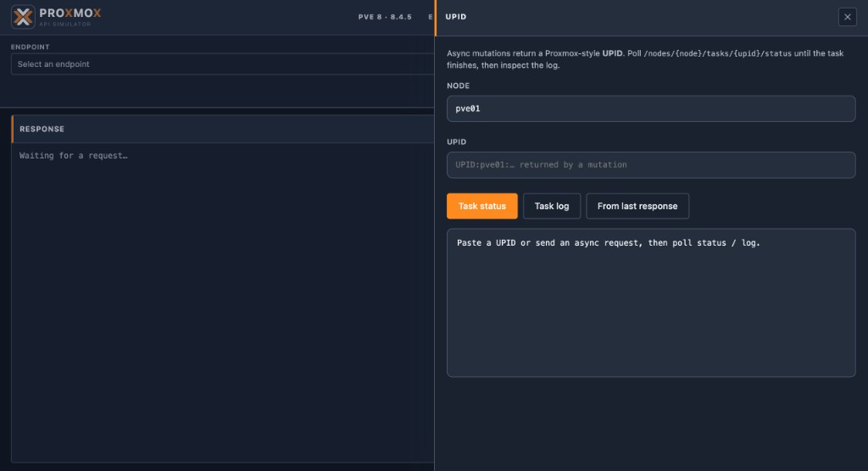Click the 'Paste a UPID or send' output text

[609, 243]
